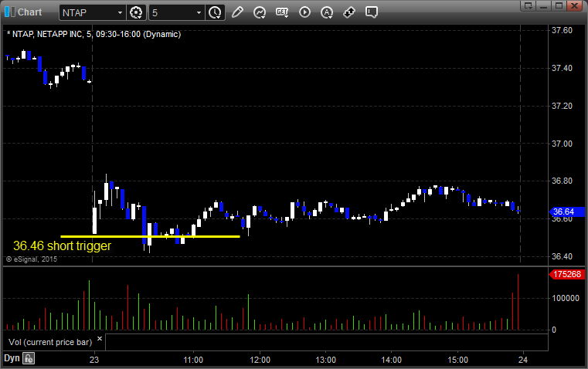This screenshot has height=369, width=588.
Task: Click the 14:00 time axis label
Action: pos(392,360)
